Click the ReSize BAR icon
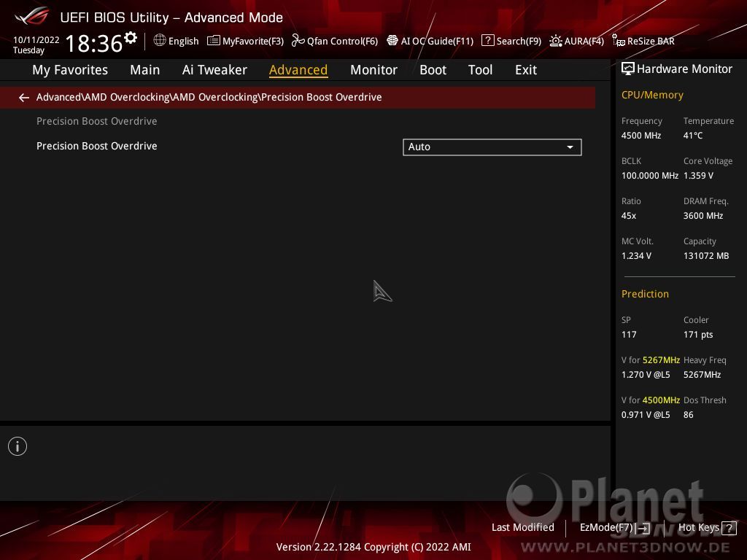 (x=619, y=41)
